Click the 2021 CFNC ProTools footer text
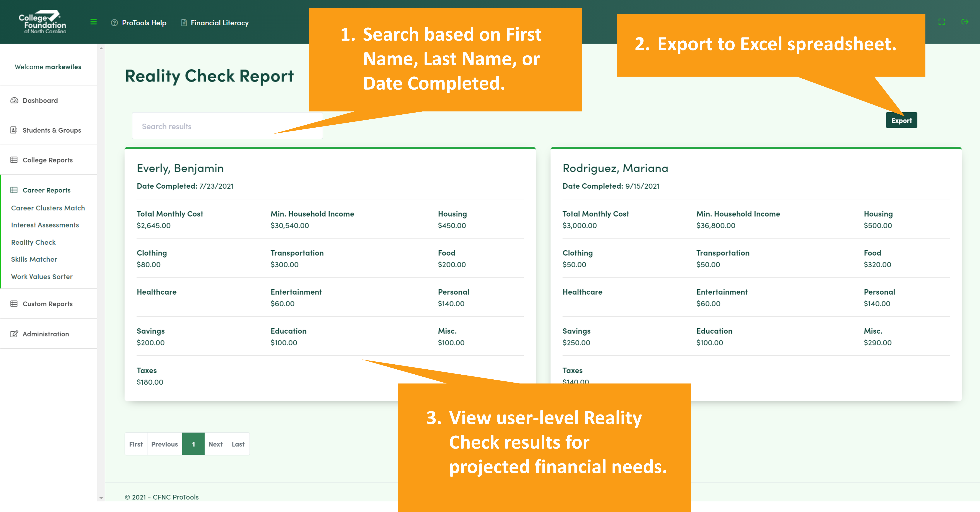This screenshot has width=980, height=512. [x=162, y=497]
